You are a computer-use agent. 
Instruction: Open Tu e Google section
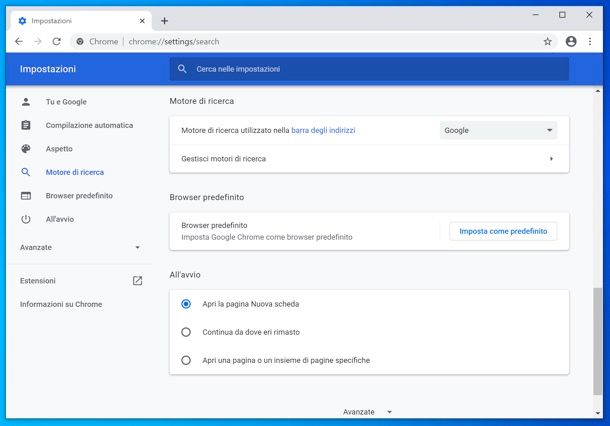[x=66, y=102]
